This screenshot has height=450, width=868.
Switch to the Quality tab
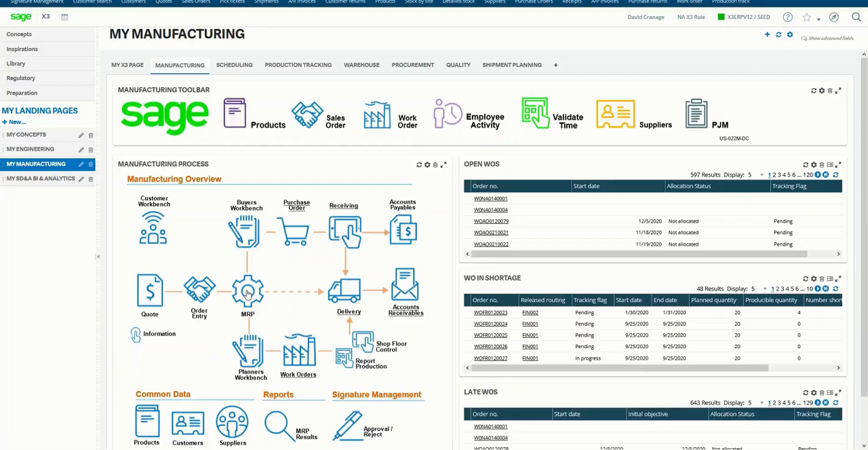[x=458, y=65]
